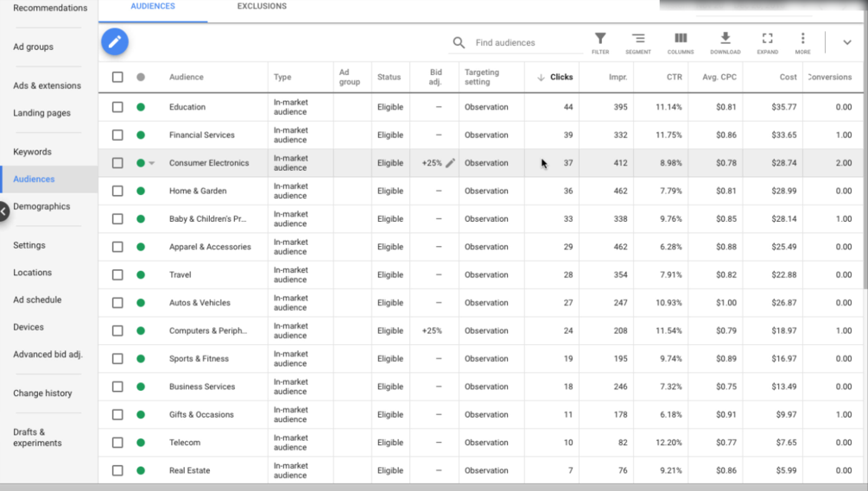Open the More options menu
The height and width of the screenshot is (491, 868).
(802, 43)
